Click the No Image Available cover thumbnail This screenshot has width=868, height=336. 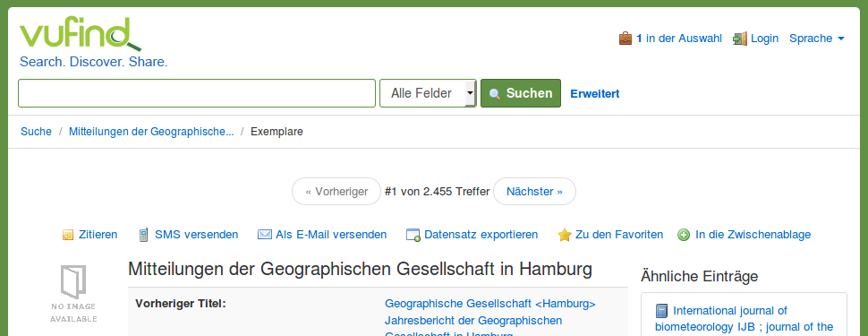click(73, 294)
